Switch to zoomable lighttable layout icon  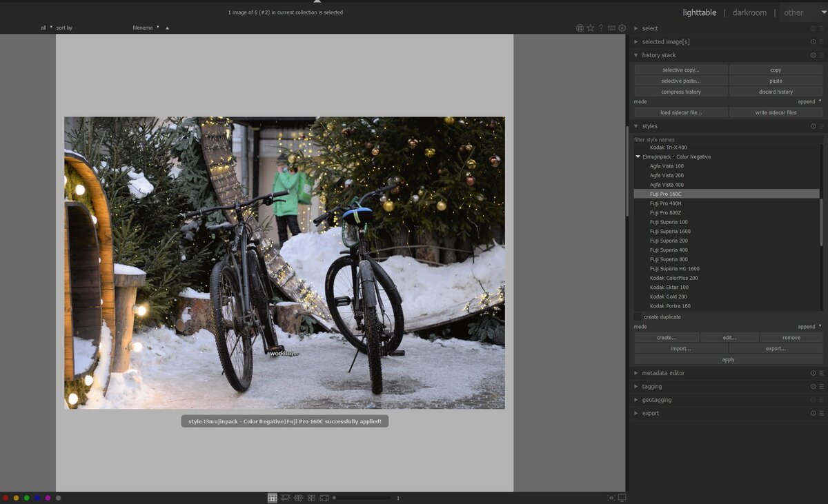[x=286, y=498]
